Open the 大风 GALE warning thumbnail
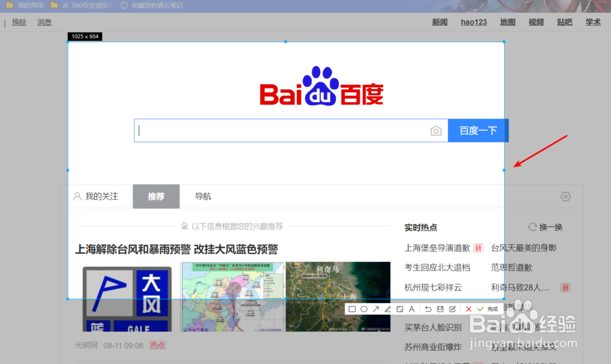 point(127,299)
